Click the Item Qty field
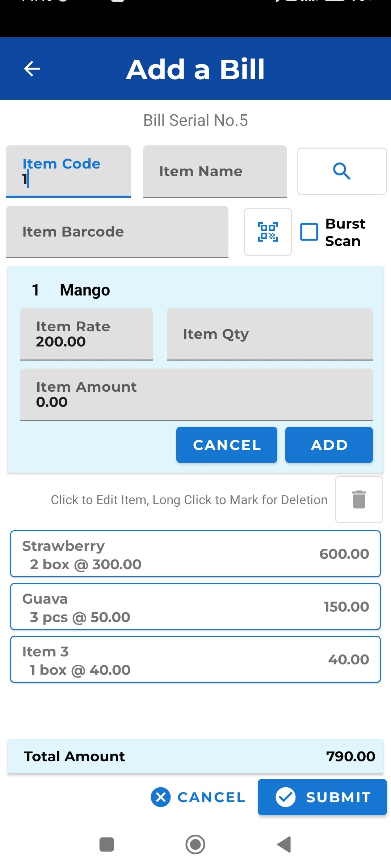 [270, 334]
